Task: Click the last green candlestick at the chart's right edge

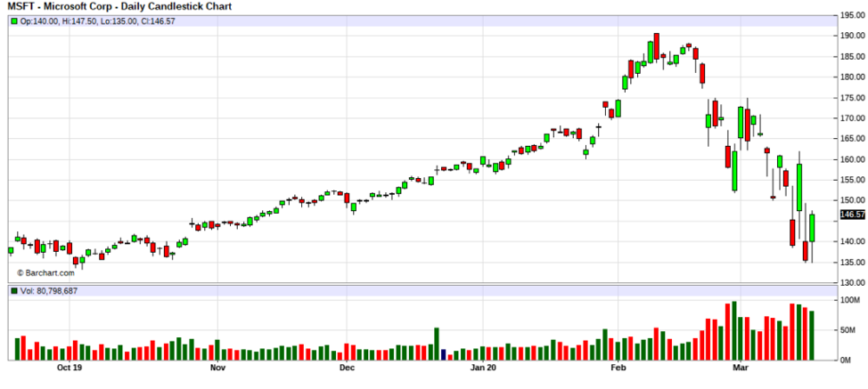Action: point(812,228)
